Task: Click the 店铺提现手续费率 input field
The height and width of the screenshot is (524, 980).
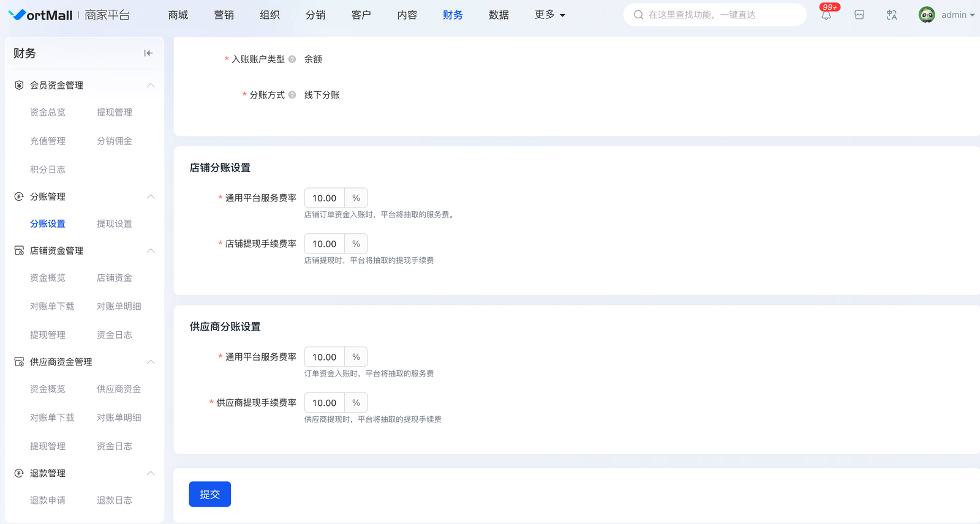Action: pyautogui.click(x=325, y=244)
